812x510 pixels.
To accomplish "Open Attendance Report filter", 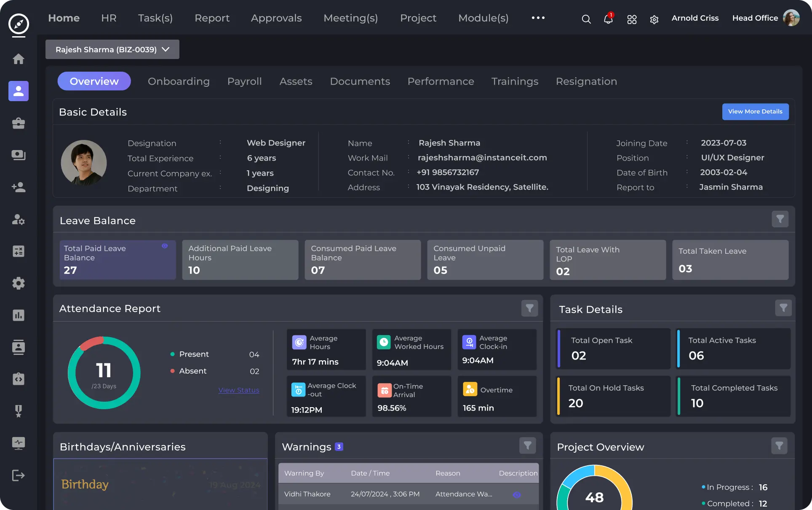I will (x=529, y=308).
